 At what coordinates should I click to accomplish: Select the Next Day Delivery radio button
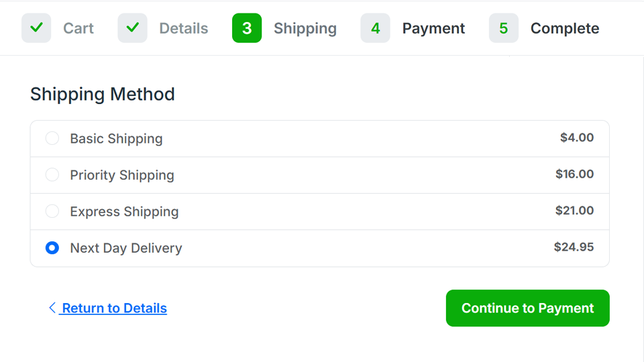click(x=52, y=248)
